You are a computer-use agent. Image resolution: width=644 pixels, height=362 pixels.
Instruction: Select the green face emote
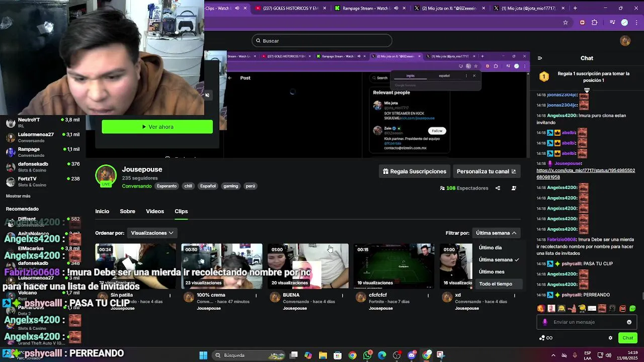[x=633, y=308]
